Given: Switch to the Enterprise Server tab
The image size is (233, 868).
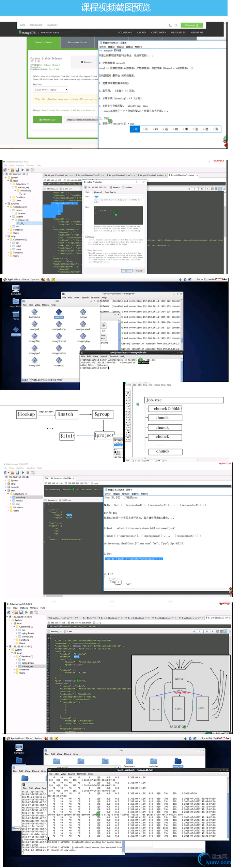Looking at the screenshot, I should coord(77,43).
